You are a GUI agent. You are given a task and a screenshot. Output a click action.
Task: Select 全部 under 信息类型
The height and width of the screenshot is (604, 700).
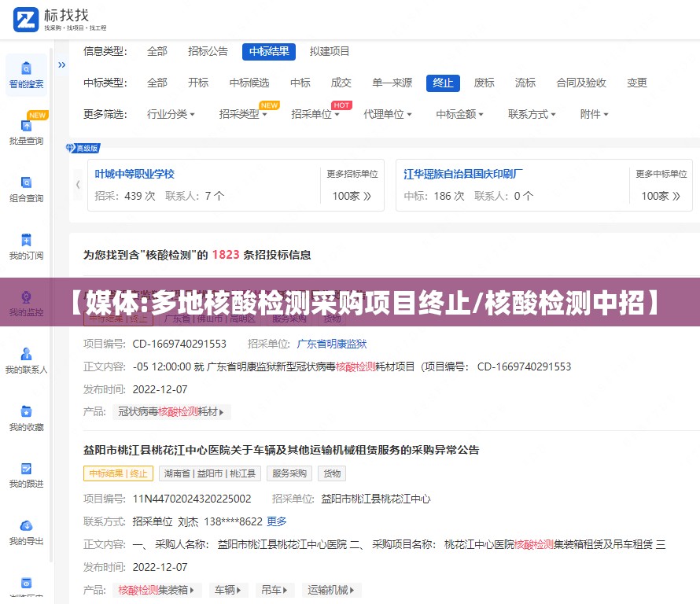[x=157, y=51]
